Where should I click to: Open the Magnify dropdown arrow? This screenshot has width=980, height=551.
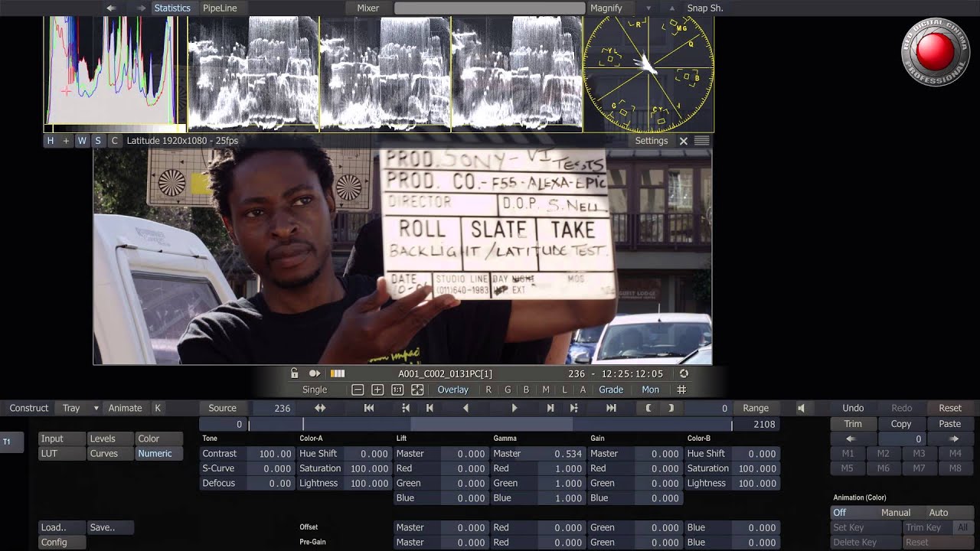(648, 8)
